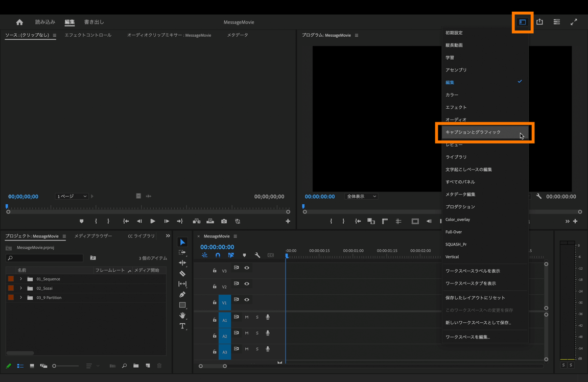The height and width of the screenshot is (382, 588).
Task: Open timeline display settings wrench
Action: 257,255
